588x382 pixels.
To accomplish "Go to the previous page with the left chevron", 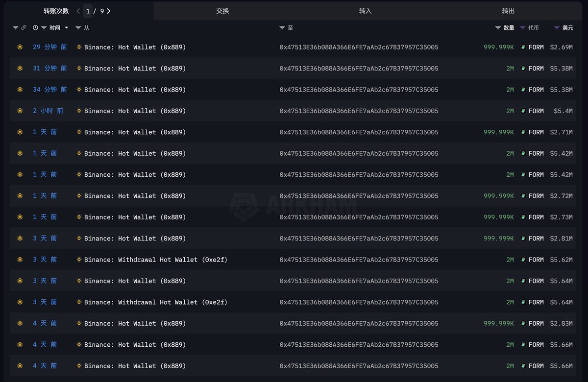I will click(78, 11).
